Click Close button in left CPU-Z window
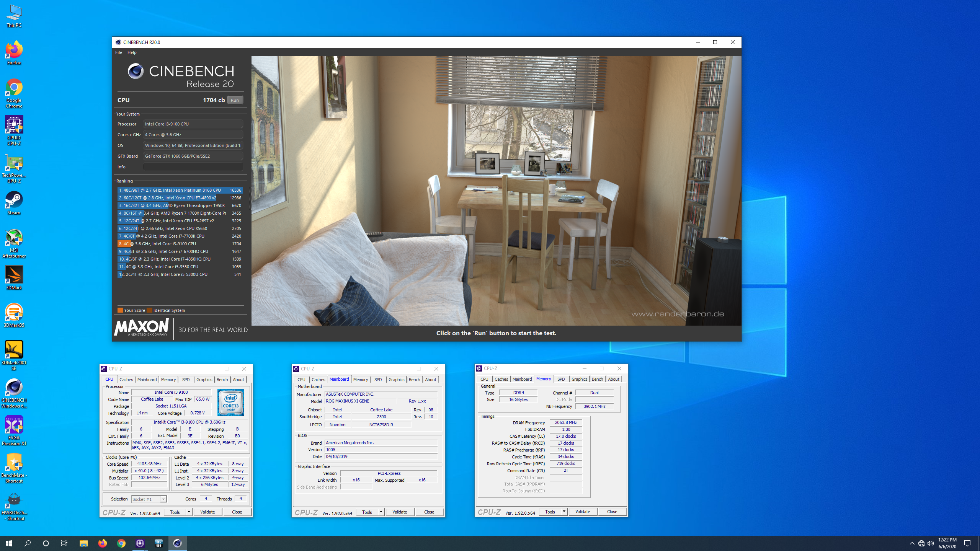This screenshot has width=980, height=551. point(237,512)
